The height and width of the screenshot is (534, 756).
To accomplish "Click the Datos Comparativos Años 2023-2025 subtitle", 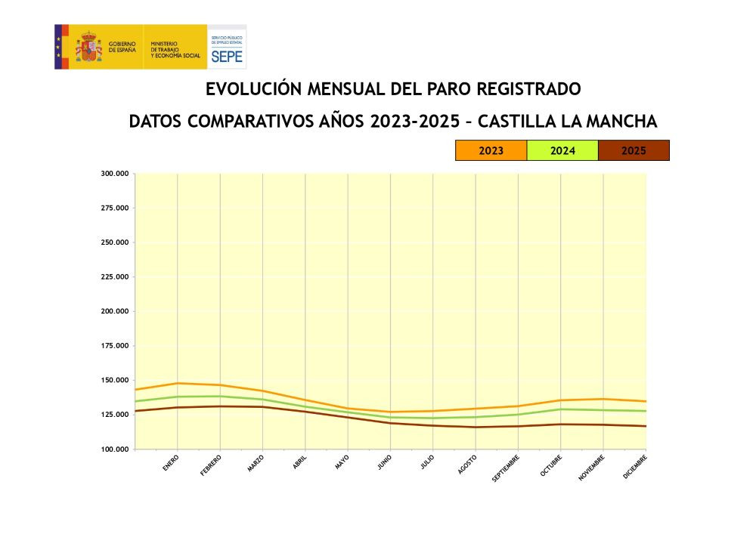I will pos(393,122).
